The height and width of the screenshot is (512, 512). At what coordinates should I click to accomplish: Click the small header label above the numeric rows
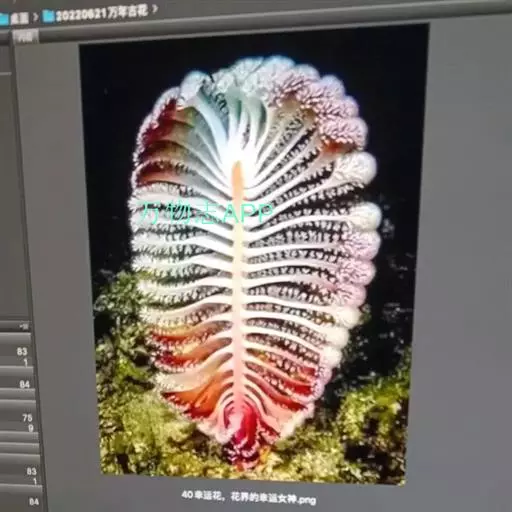tap(23, 327)
